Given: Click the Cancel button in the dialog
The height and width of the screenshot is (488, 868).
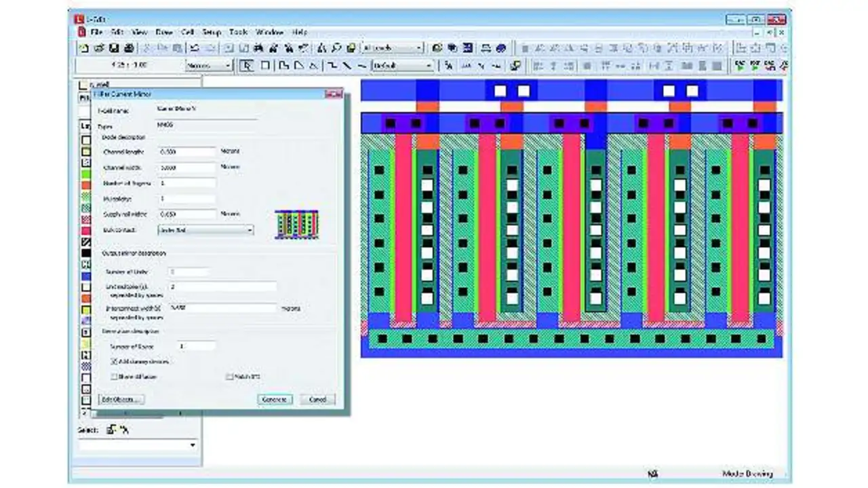Looking at the screenshot, I should (x=317, y=400).
